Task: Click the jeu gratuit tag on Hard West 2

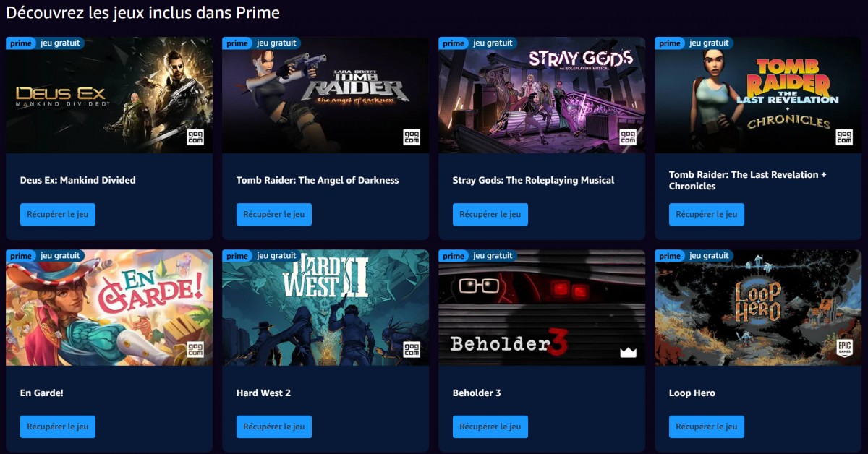Action: pos(277,256)
